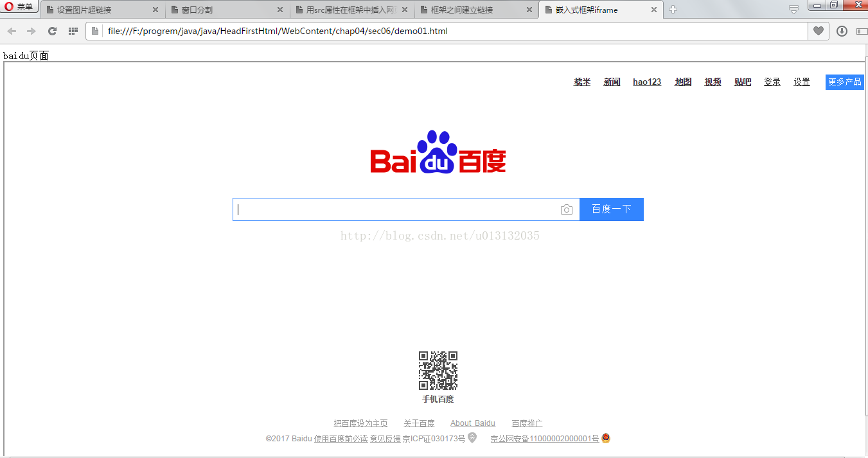The height and width of the screenshot is (458, 868).
Task: Open the 关于百度 link
Action: point(419,423)
